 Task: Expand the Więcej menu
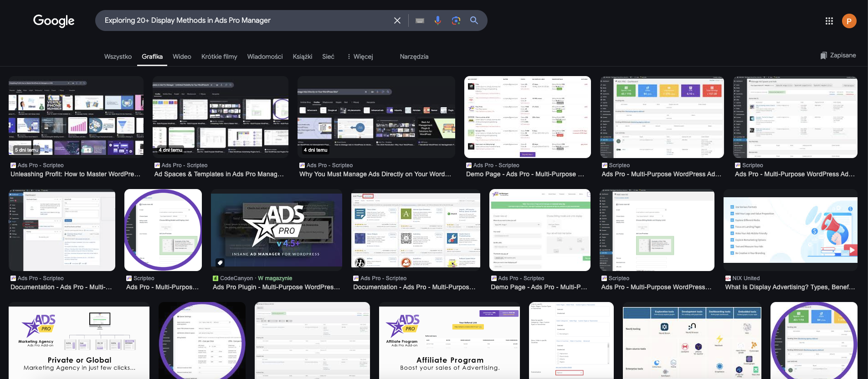(360, 56)
